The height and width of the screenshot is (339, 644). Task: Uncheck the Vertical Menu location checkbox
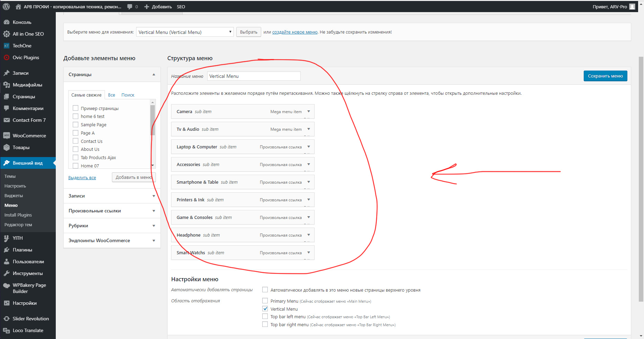(x=265, y=309)
